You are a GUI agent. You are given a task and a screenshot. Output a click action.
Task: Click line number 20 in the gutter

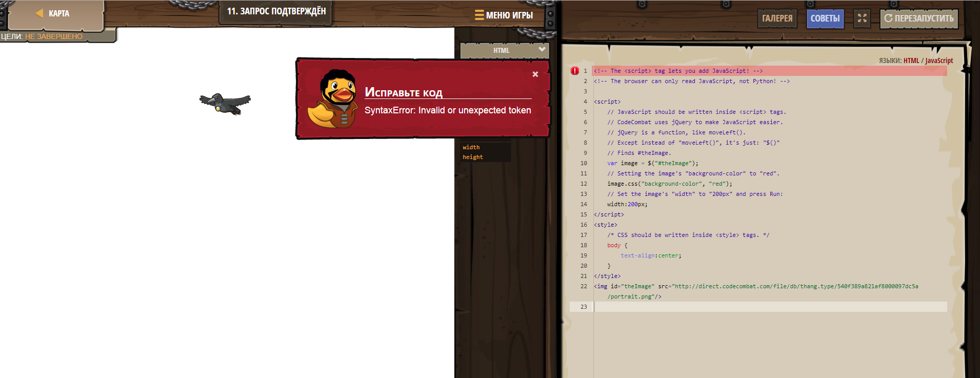(x=584, y=266)
